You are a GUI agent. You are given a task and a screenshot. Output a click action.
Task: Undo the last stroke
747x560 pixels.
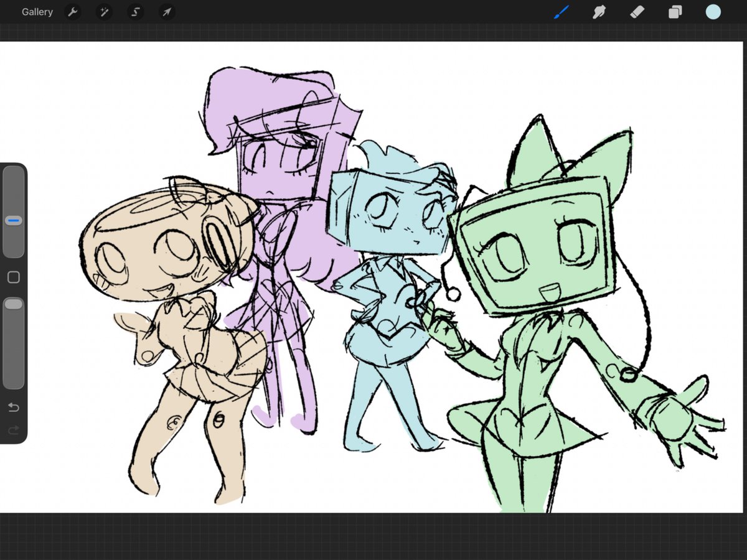point(14,408)
